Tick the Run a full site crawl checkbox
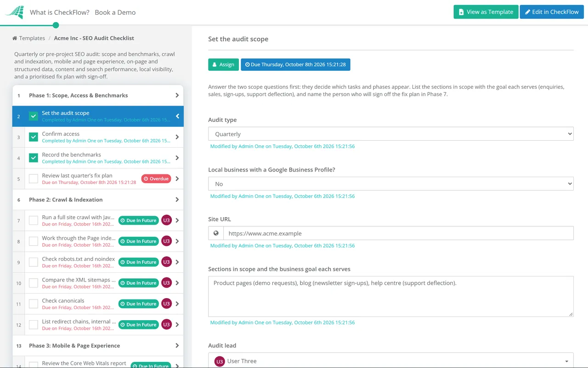This screenshot has width=588, height=368. click(x=34, y=220)
